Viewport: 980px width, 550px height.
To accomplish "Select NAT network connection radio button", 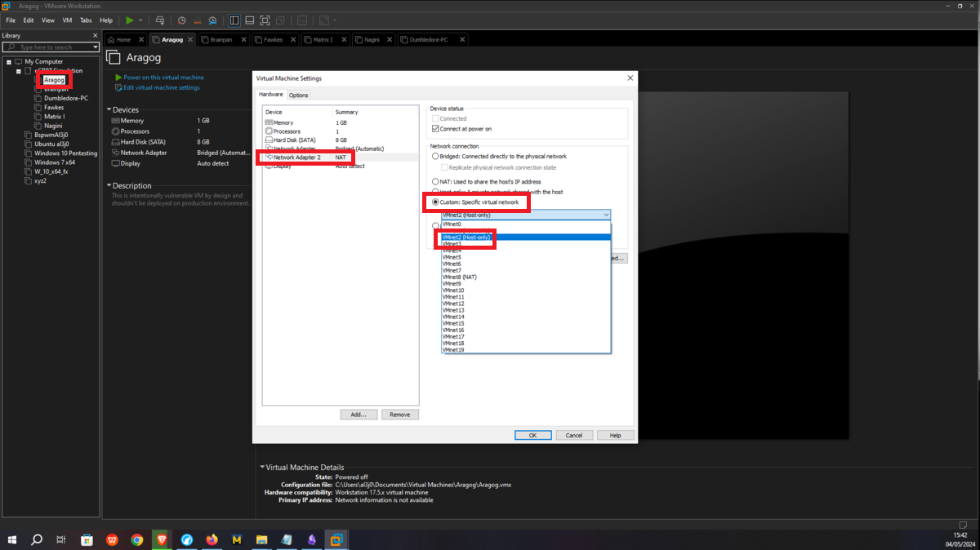I will [x=435, y=182].
